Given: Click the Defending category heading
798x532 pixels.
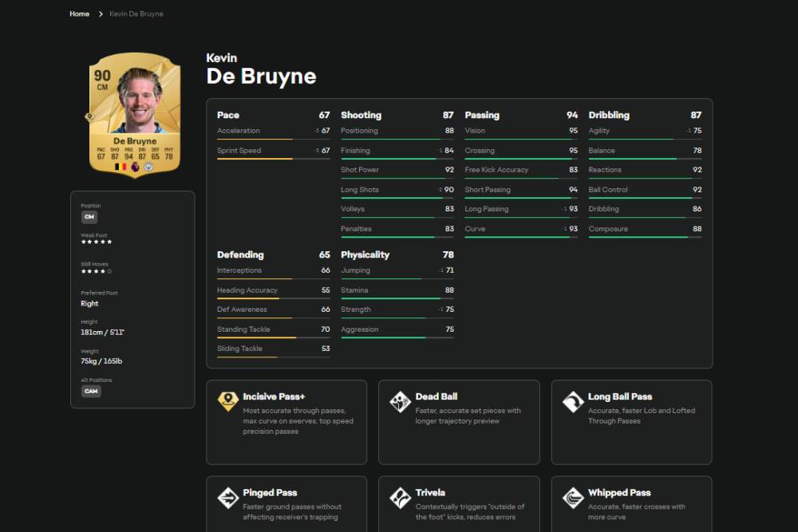Looking at the screenshot, I should click(x=240, y=254).
